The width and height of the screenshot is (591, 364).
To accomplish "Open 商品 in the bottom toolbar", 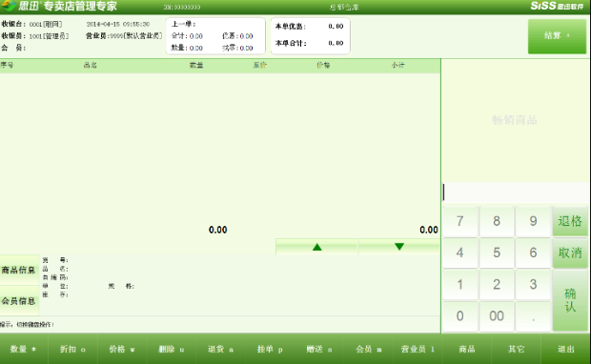I will [467, 350].
